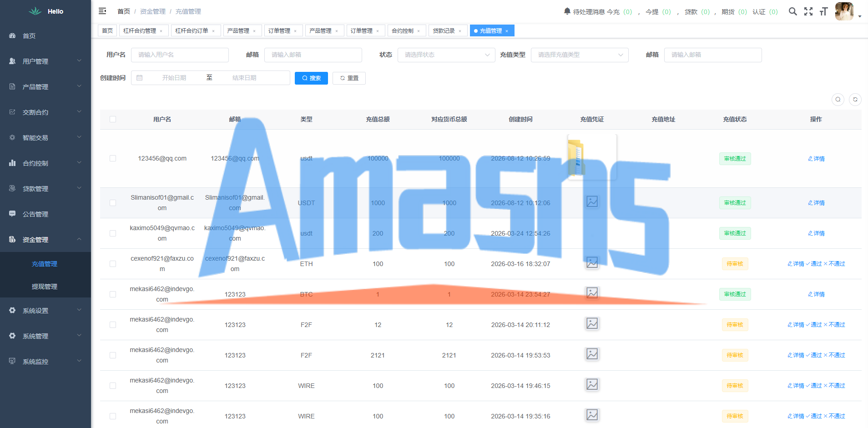Switch to the 合约控制 tab
Image resolution: width=868 pixels, height=428 pixels.
pyautogui.click(x=407, y=30)
